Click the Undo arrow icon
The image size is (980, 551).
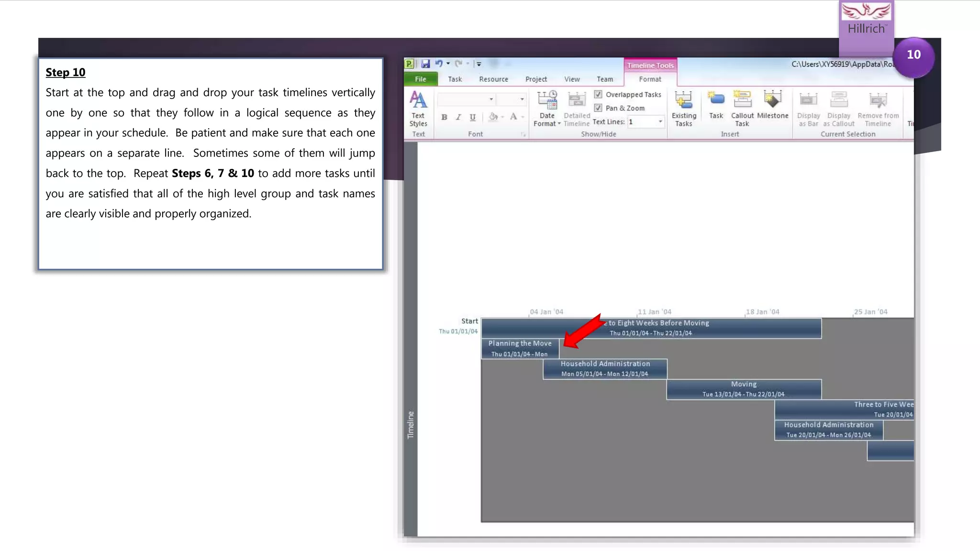point(438,64)
